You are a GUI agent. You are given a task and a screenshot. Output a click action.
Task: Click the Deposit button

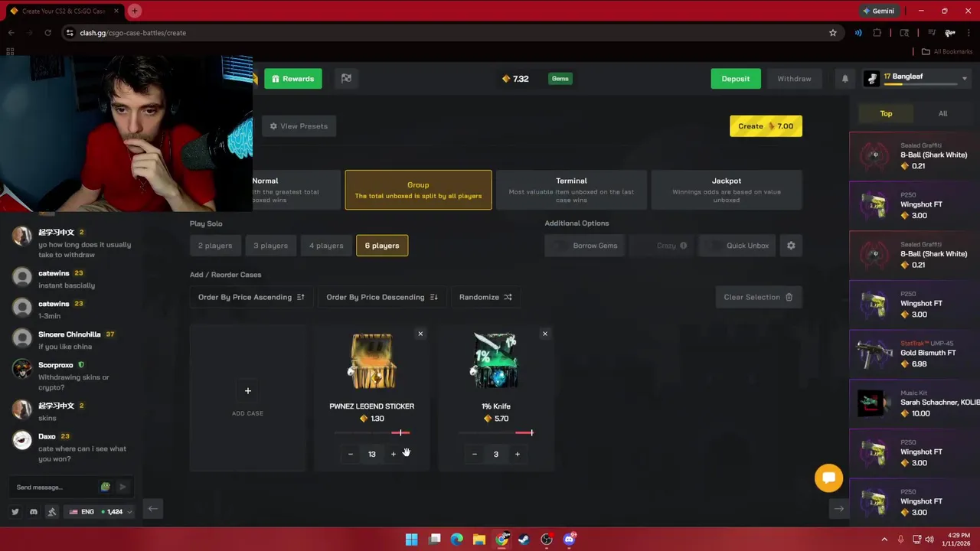(x=735, y=79)
